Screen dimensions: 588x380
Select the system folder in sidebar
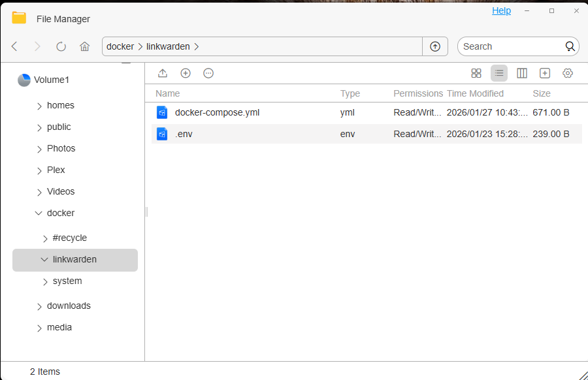[67, 281]
